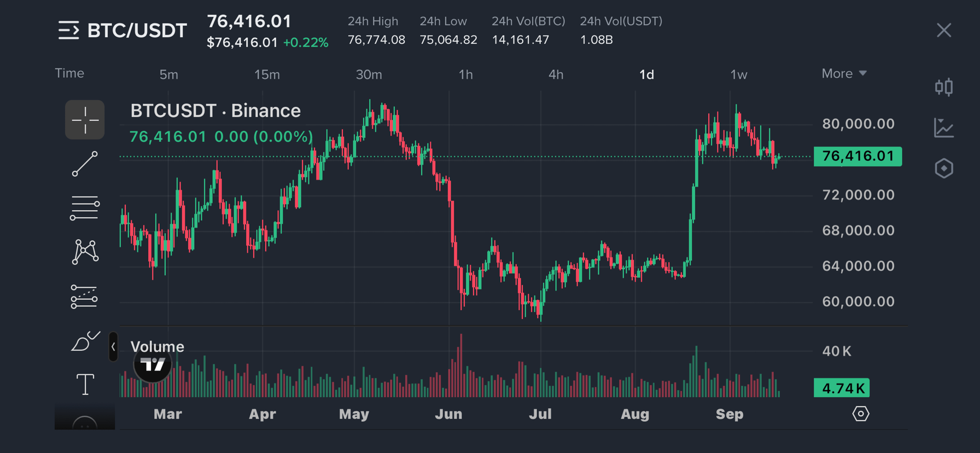980x453 pixels.
Task: Click the chart settings icon near Sep axis
Action: 861,414
